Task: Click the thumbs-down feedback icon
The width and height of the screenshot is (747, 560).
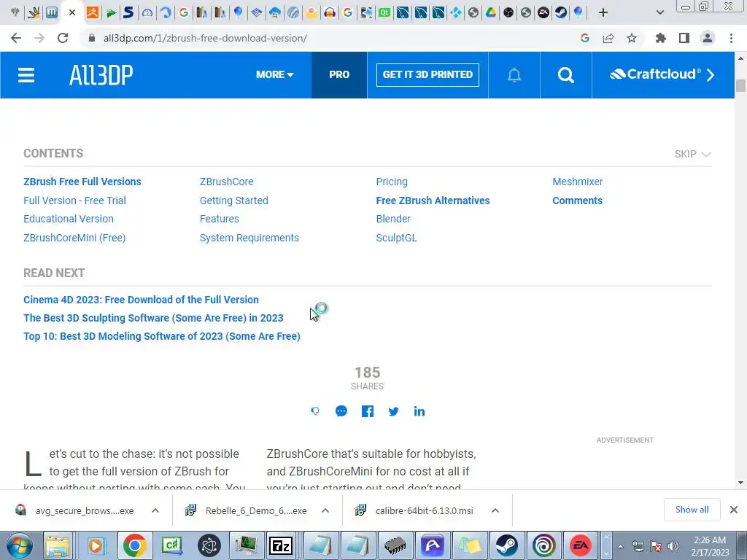Action: [x=315, y=411]
